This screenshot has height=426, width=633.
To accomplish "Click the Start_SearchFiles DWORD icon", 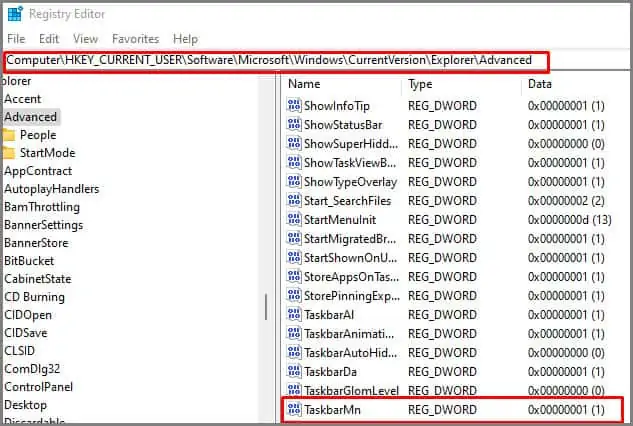I will (x=294, y=200).
